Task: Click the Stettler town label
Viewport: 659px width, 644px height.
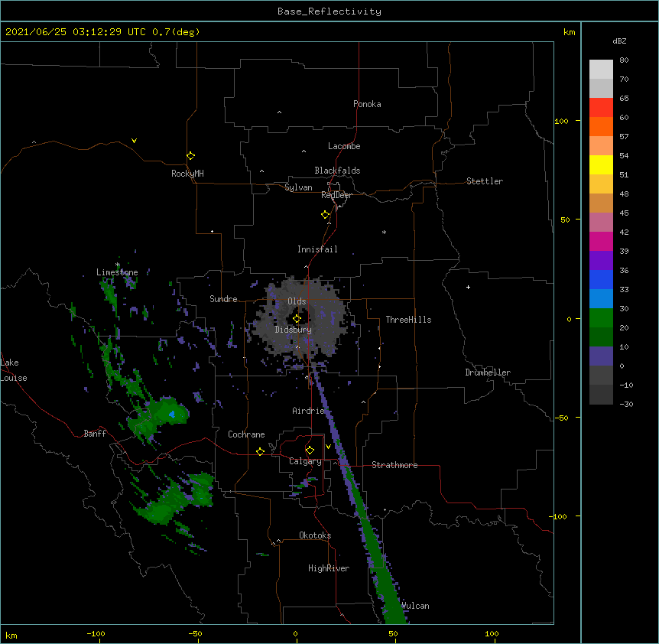Action: [485, 181]
